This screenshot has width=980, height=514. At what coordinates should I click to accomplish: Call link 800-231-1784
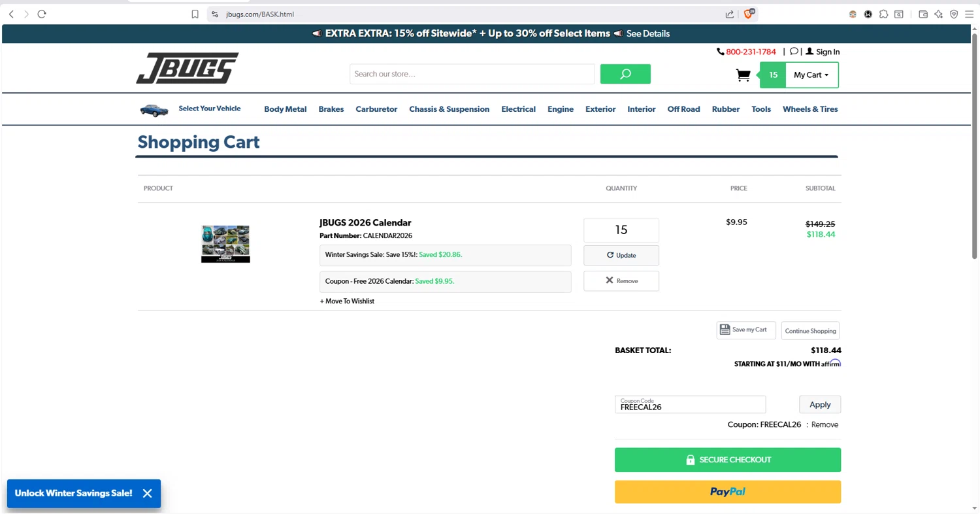751,52
